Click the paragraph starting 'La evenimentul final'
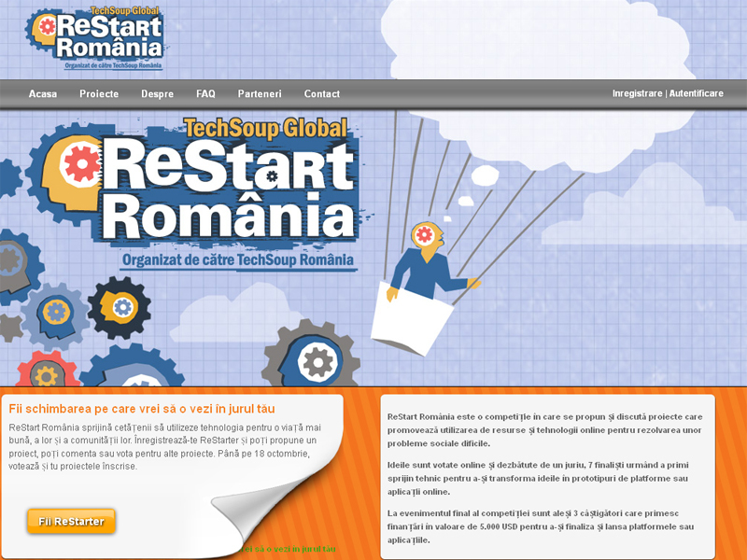 pyautogui.click(x=541, y=526)
